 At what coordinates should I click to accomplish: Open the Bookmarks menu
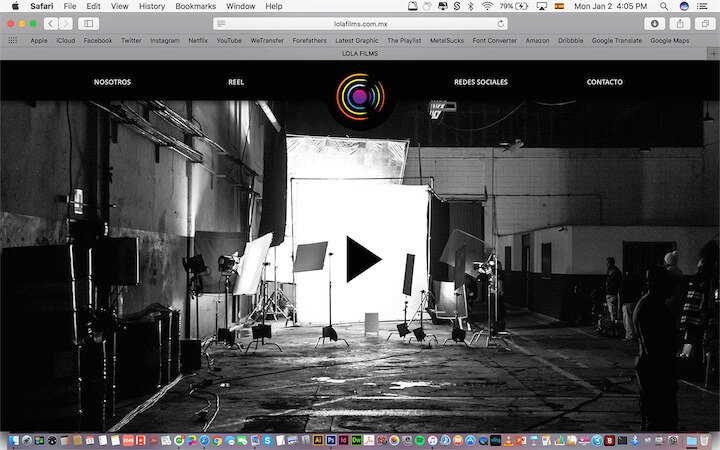tap(195, 6)
